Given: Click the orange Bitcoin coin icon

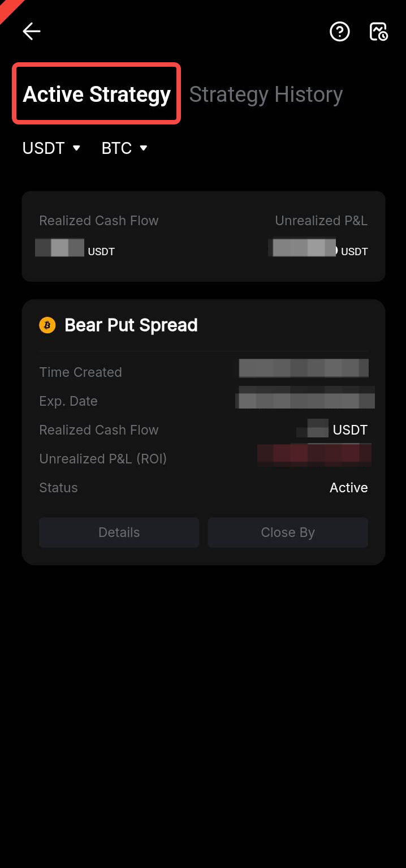Looking at the screenshot, I should pyautogui.click(x=47, y=325).
